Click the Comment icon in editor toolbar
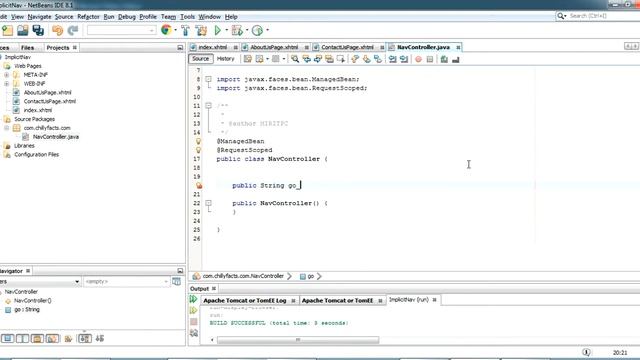Viewport: 640px width, 360px height. [x=444, y=59]
